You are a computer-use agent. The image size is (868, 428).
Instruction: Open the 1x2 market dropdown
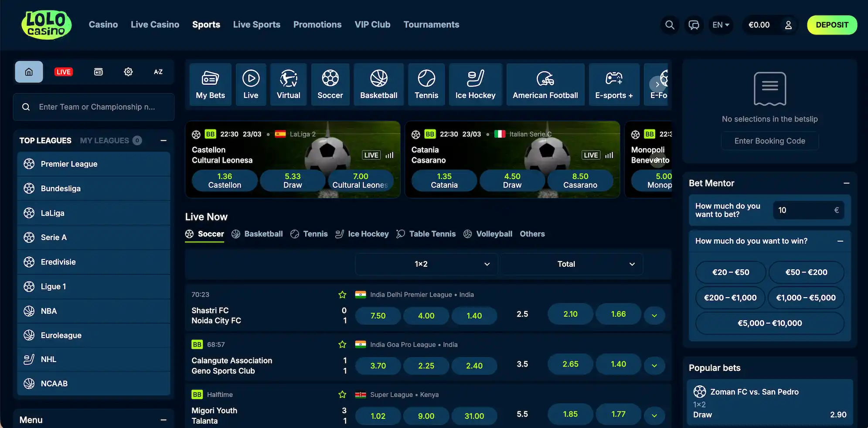pyautogui.click(x=426, y=264)
